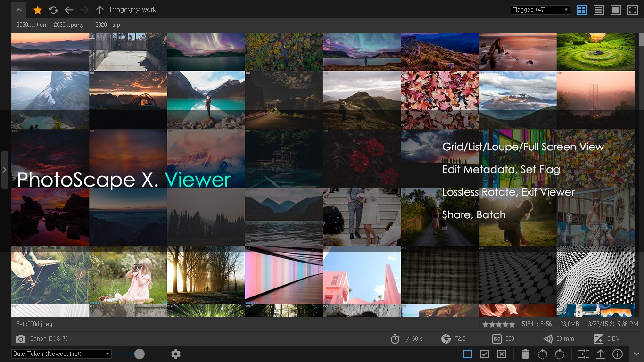
Task: Collapse the top panel chevron
Action: [18, 10]
